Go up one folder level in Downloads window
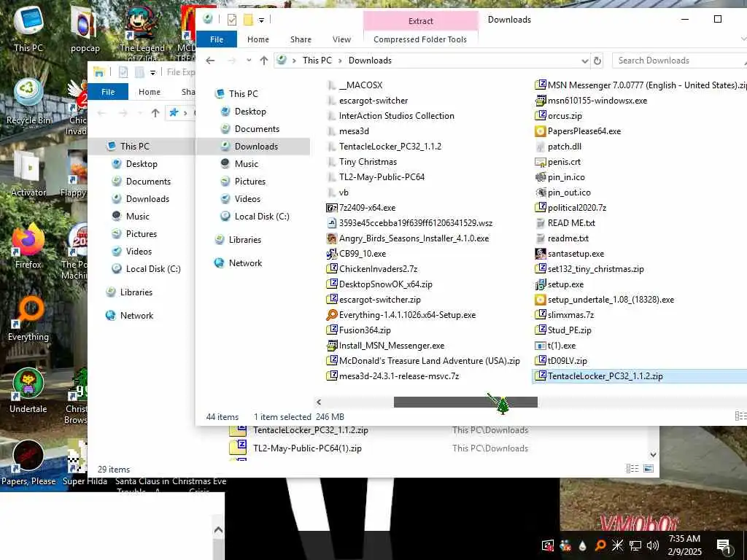This screenshot has height=560, width=747. [264, 61]
